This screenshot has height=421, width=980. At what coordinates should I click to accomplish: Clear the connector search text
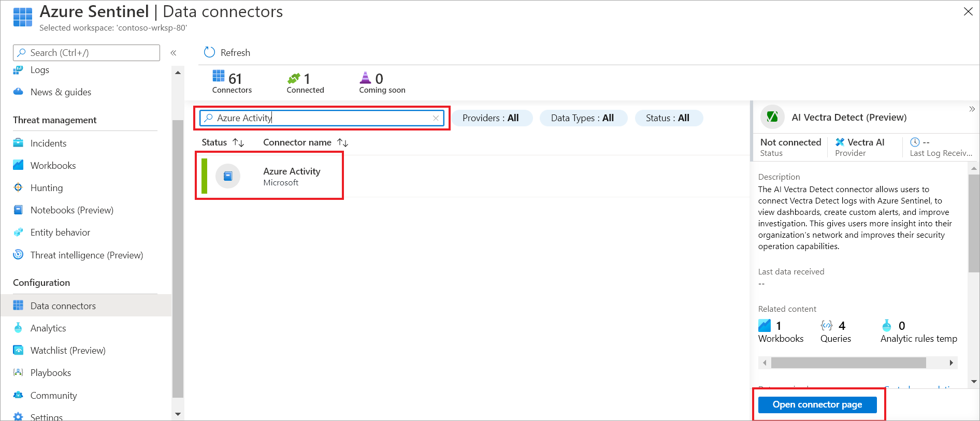pos(436,118)
